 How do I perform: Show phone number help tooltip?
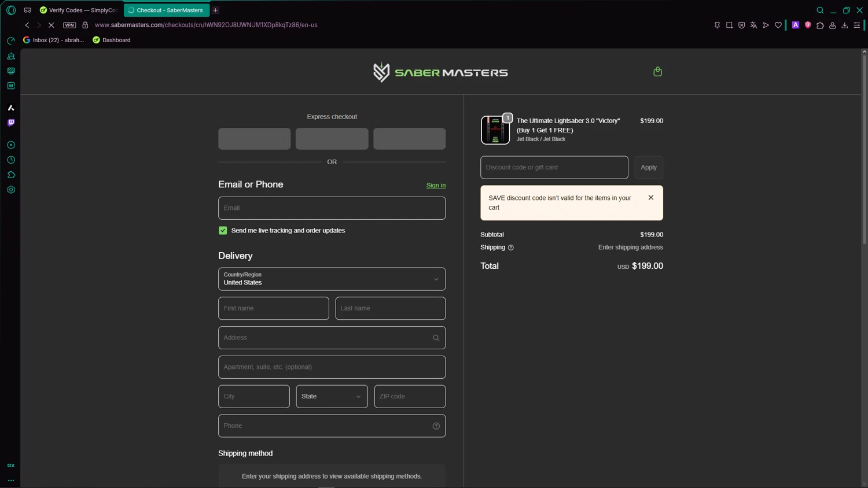pyautogui.click(x=436, y=426)
